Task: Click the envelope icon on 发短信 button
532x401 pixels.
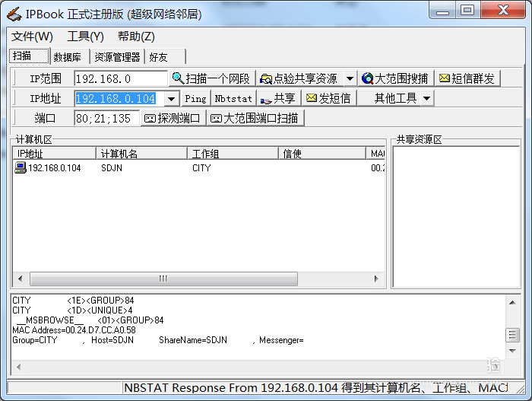Action: coord(312,98)
